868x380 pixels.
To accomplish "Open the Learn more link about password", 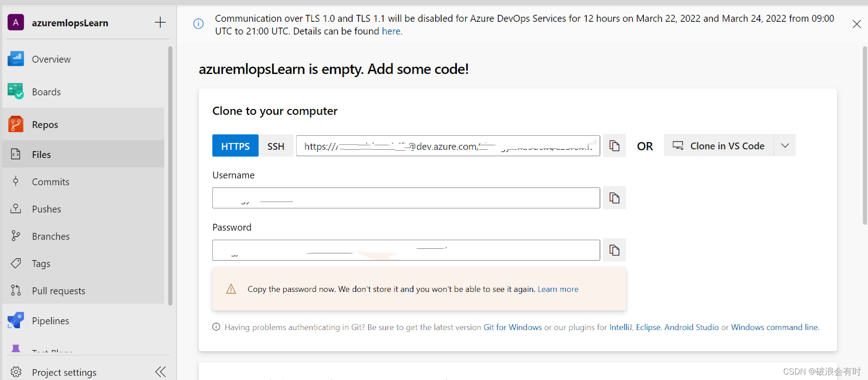I will (x=558, y=289).
